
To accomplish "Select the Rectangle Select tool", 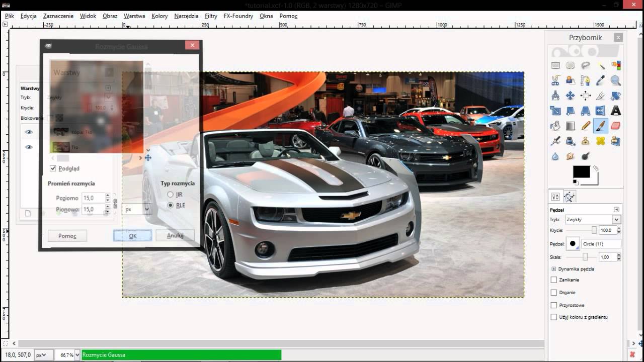I will [555, 65].
